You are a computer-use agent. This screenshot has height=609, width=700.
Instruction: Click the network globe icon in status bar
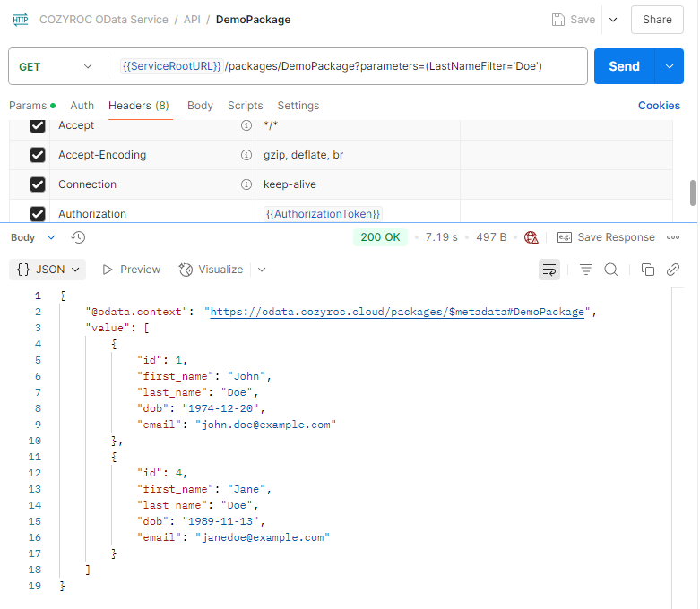pos(531,237)
